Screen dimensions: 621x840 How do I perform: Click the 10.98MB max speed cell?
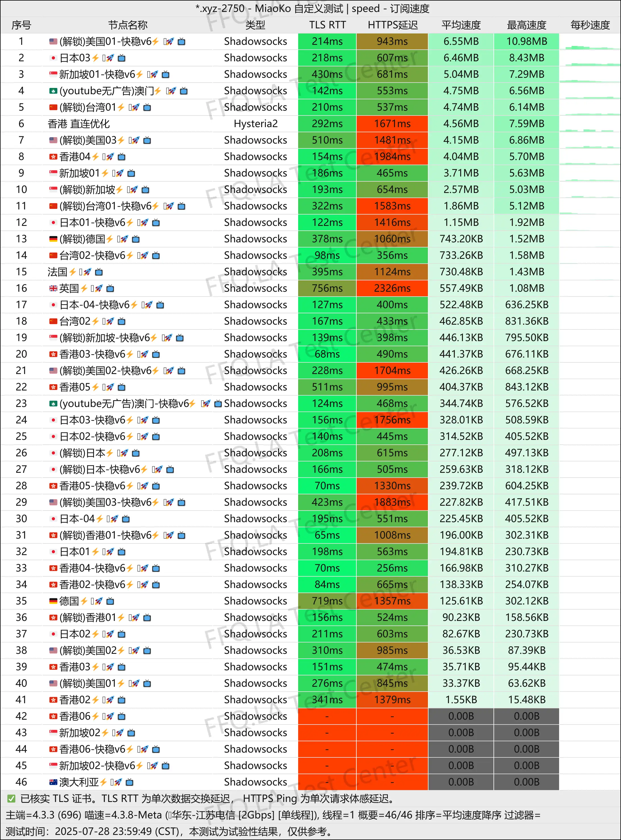[x=527, y=42]
